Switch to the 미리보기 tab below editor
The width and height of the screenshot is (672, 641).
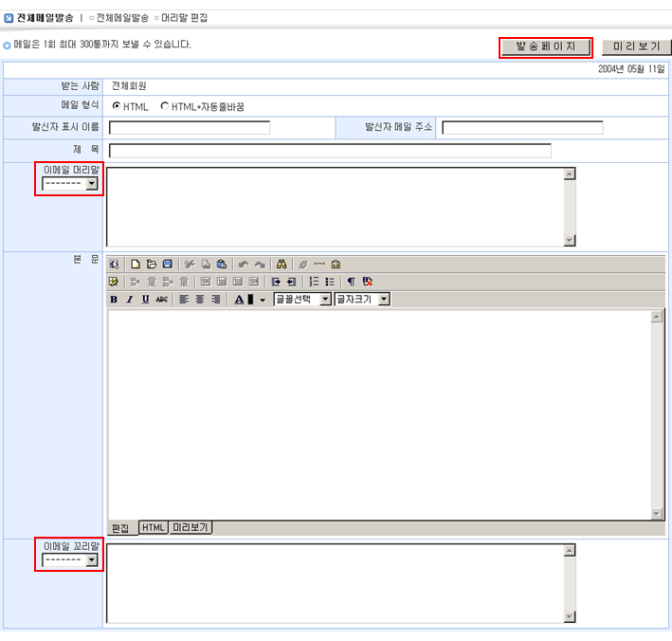191,528
